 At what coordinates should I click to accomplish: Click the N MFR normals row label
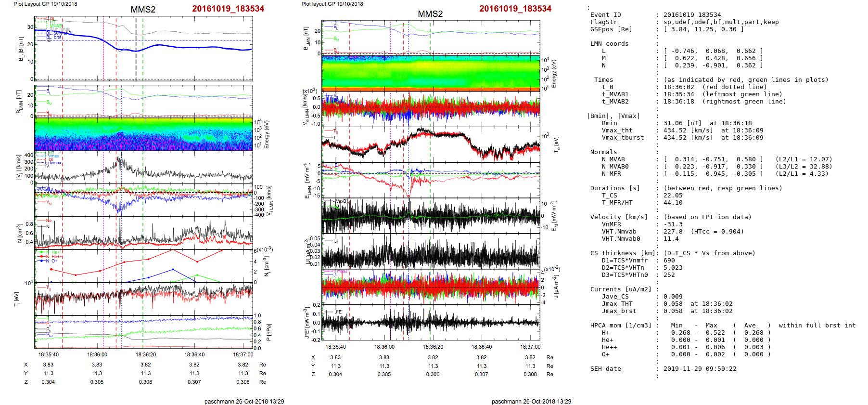coord(611,174)
